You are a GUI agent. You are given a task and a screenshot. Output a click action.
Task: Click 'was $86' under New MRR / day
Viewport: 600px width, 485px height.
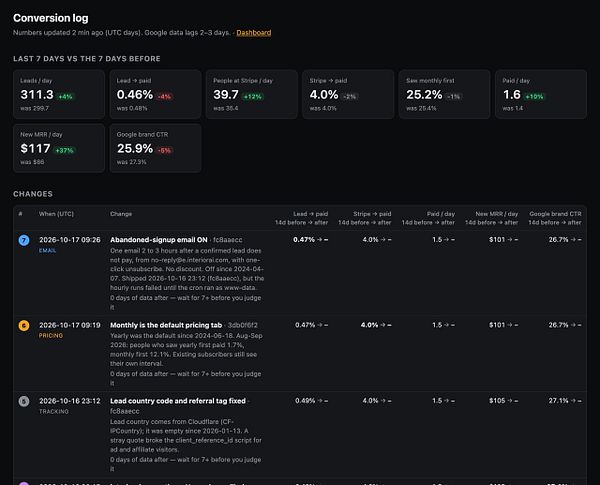(32, 162)
